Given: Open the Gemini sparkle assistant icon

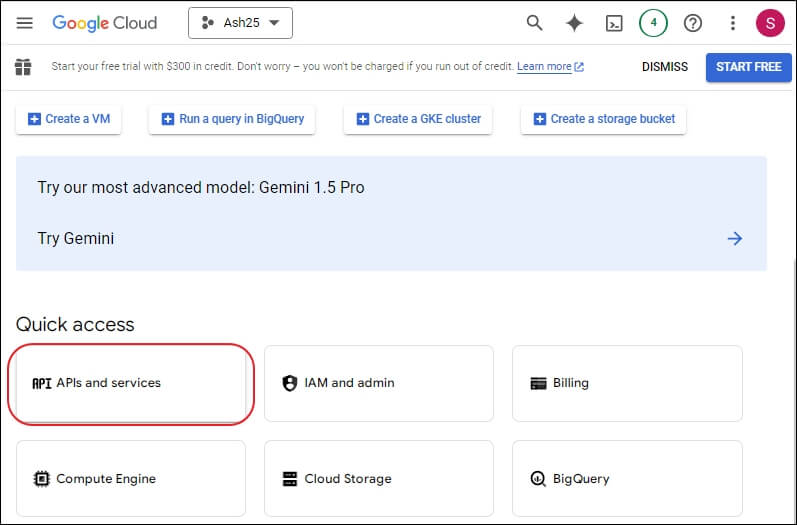Looking at the screenshot, I should [x=574, y=23].
